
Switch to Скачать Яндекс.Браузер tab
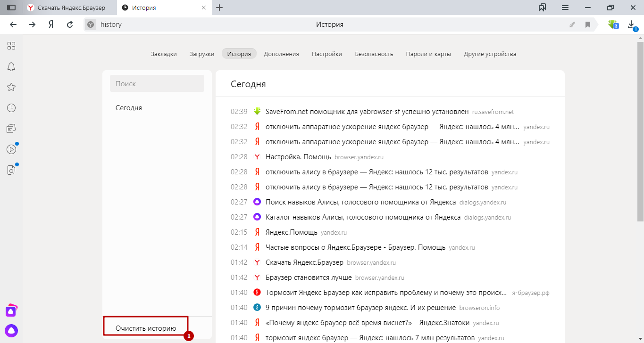pyautogui.click(x=70, y=8)
